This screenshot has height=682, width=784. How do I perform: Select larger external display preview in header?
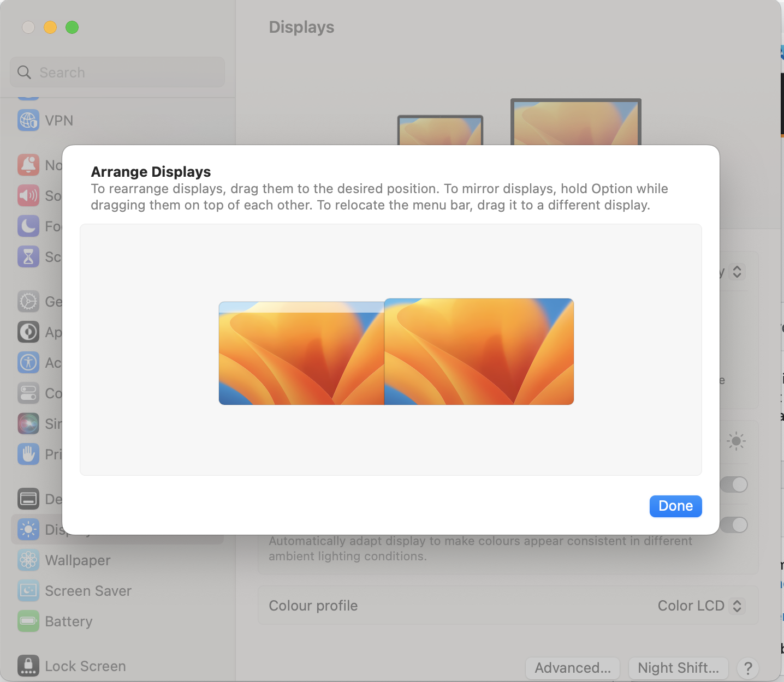[x=576, y=122]
